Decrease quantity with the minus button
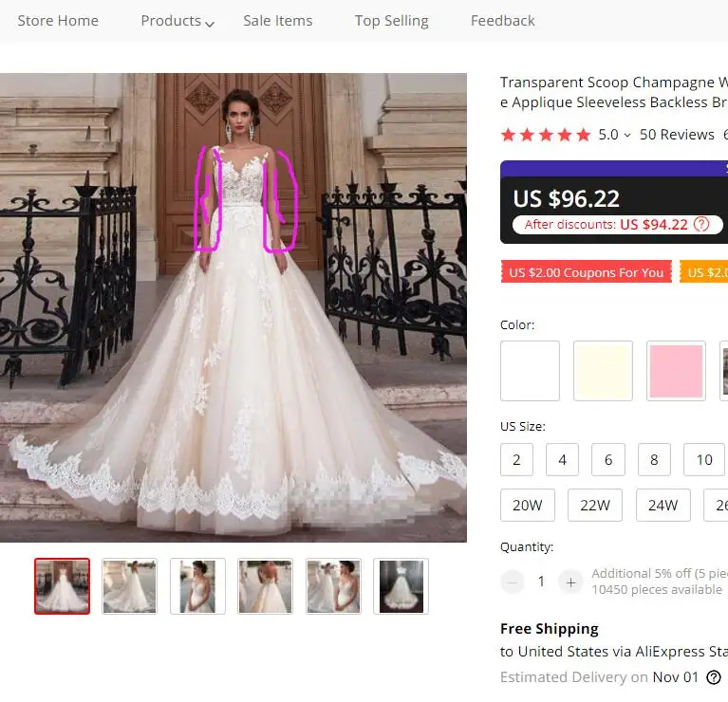The image size is (728, 702). [x=513, y=582]
